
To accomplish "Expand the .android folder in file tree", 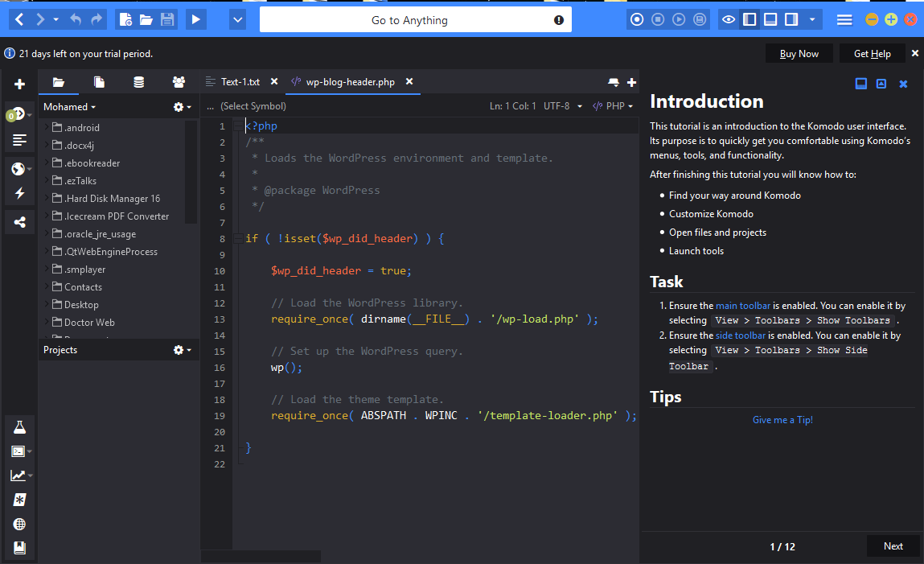I will (47, 127).
